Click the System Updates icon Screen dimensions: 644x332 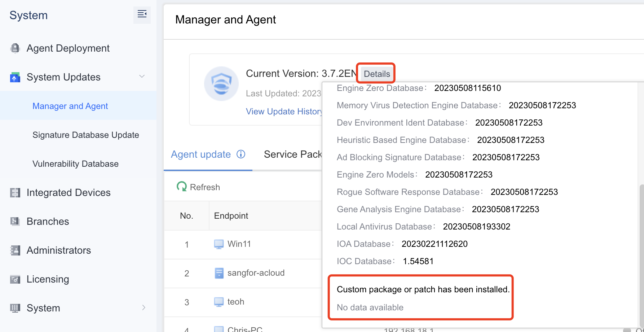15,77
